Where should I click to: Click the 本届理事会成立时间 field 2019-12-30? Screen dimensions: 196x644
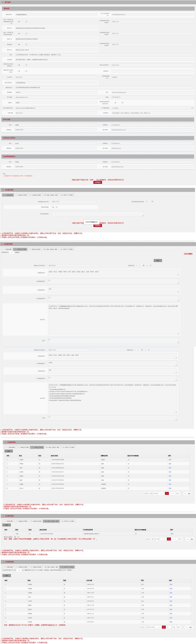click(x=74, y=201)
